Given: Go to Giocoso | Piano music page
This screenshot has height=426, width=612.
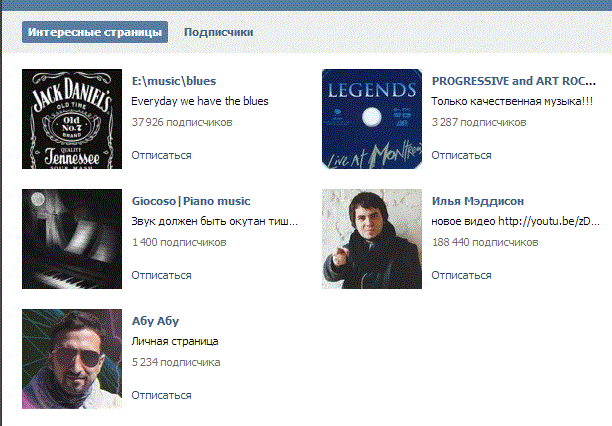Looking at the screenshot, I should 191,201.
